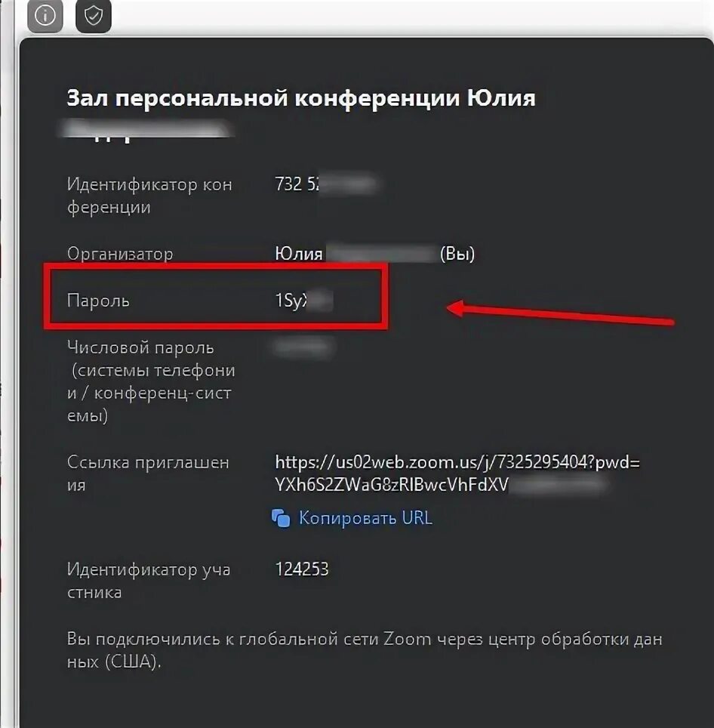Click the copy icon beside Копировать URL
Viewport: 714px width, 728px height.
click(x=281, y=518)
